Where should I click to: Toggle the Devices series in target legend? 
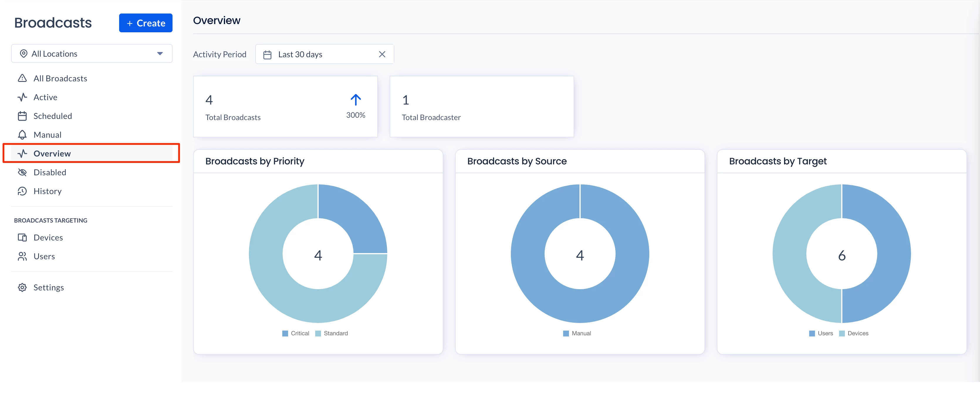(x=854, y=334)
